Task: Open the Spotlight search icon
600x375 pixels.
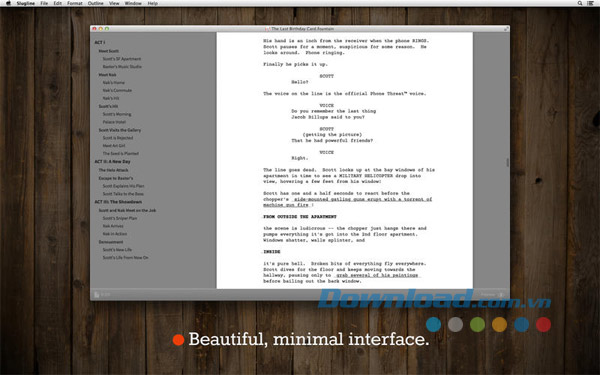Action: coord(580,3)
